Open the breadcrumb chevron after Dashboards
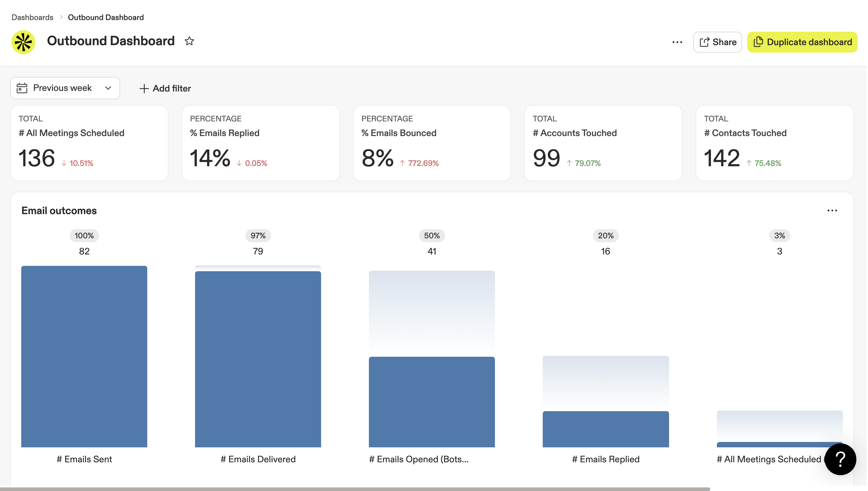Viewport: 868px width, 491px height. click(61, 17)
